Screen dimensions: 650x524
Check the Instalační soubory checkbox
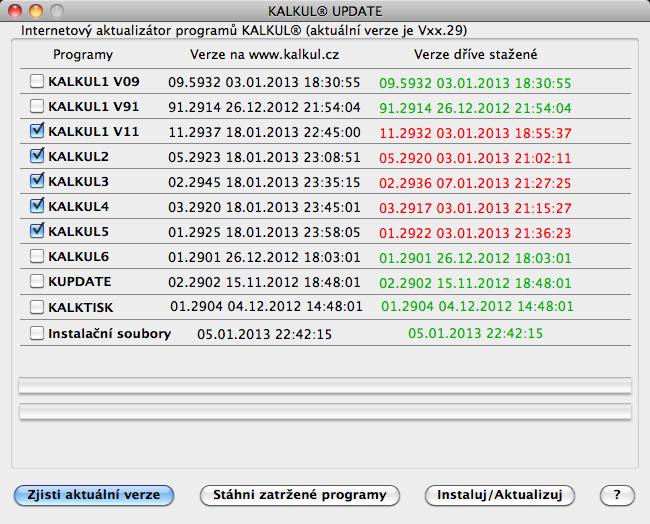tap(37, 333)
